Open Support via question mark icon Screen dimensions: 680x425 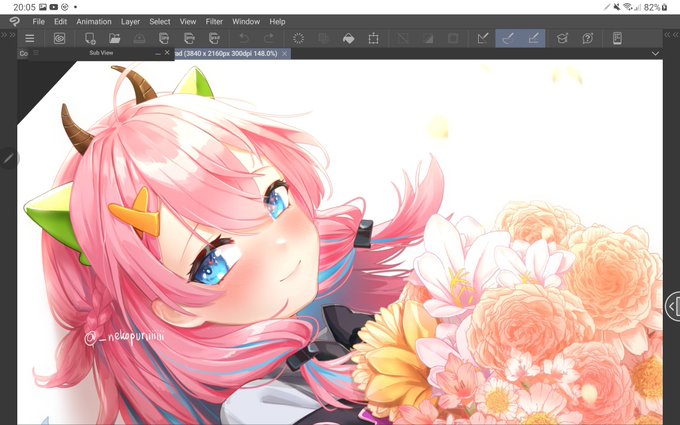coord(588,39)
